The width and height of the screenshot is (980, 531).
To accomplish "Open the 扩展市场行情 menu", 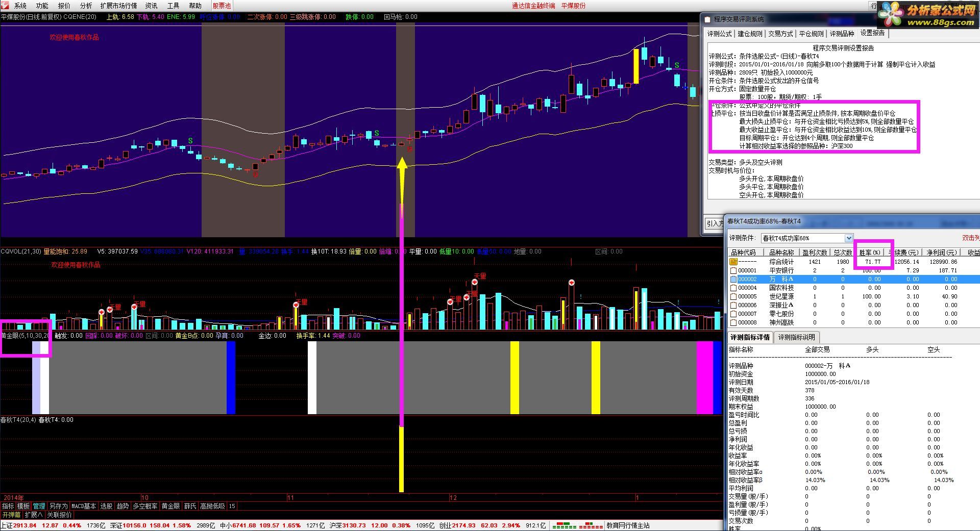I will tap(118, 6).
